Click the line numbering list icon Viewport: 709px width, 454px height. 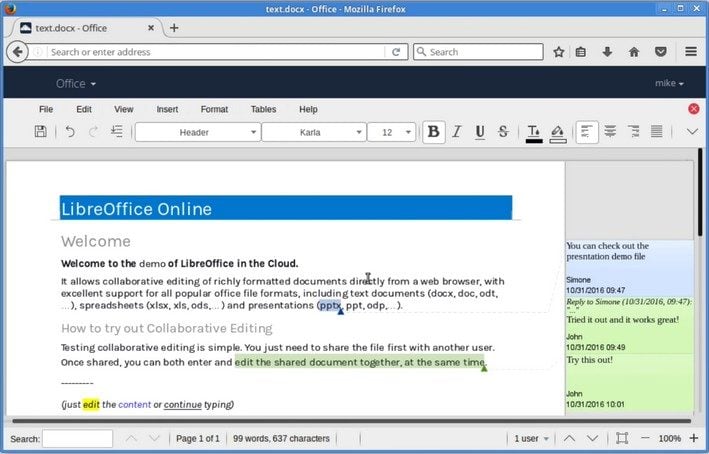point(117,132)
